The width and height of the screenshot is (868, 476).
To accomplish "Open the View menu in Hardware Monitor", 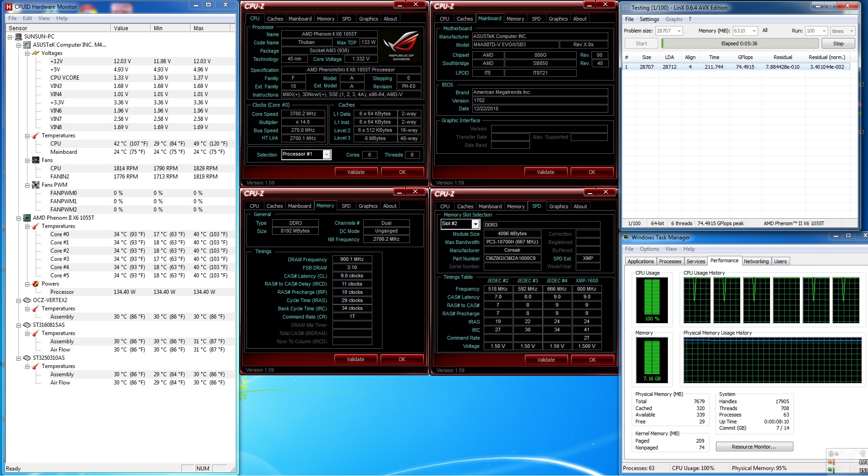I will 44,18.
